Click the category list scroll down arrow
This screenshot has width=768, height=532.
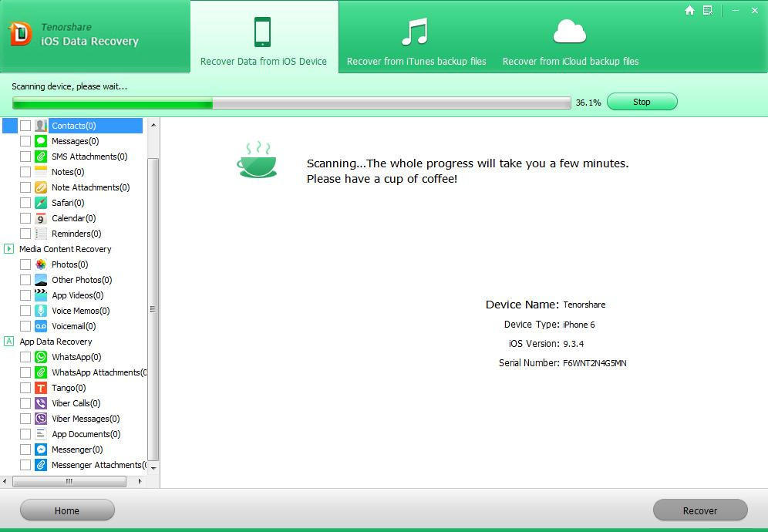click(x=153, y=468)
